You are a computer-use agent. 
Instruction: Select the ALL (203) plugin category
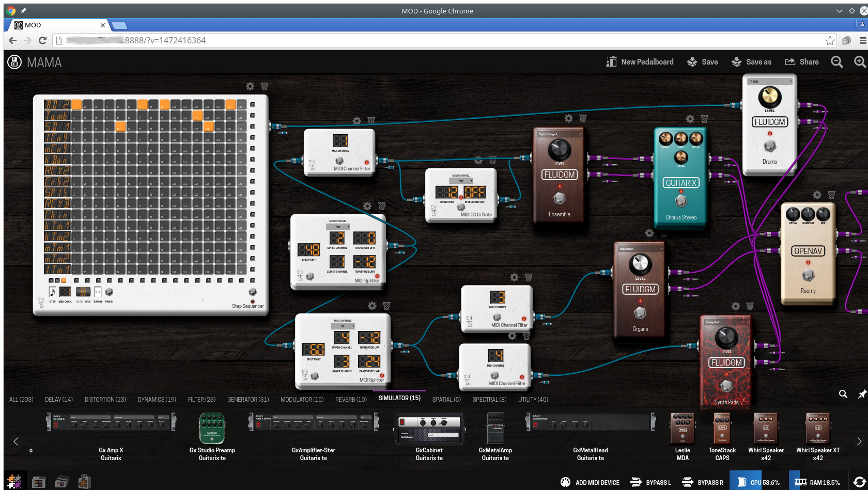(x=21, y=400)
